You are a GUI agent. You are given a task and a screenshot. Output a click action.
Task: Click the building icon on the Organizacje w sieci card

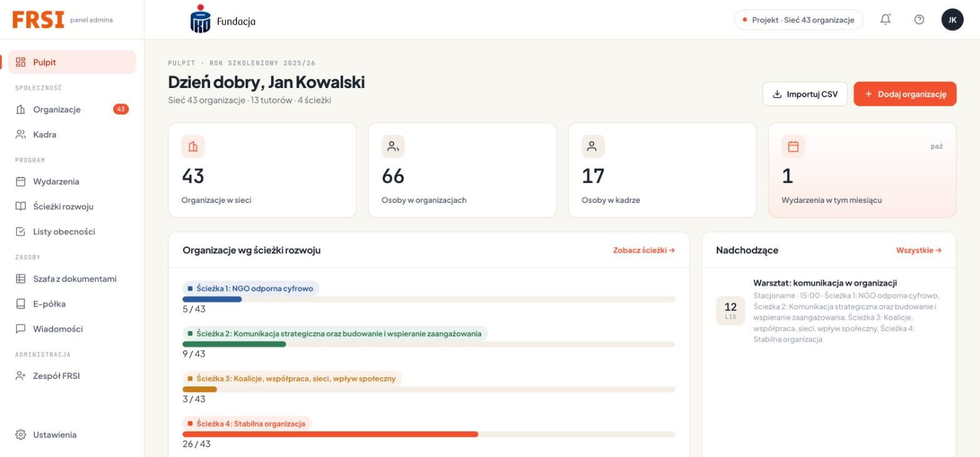(193, 147)
